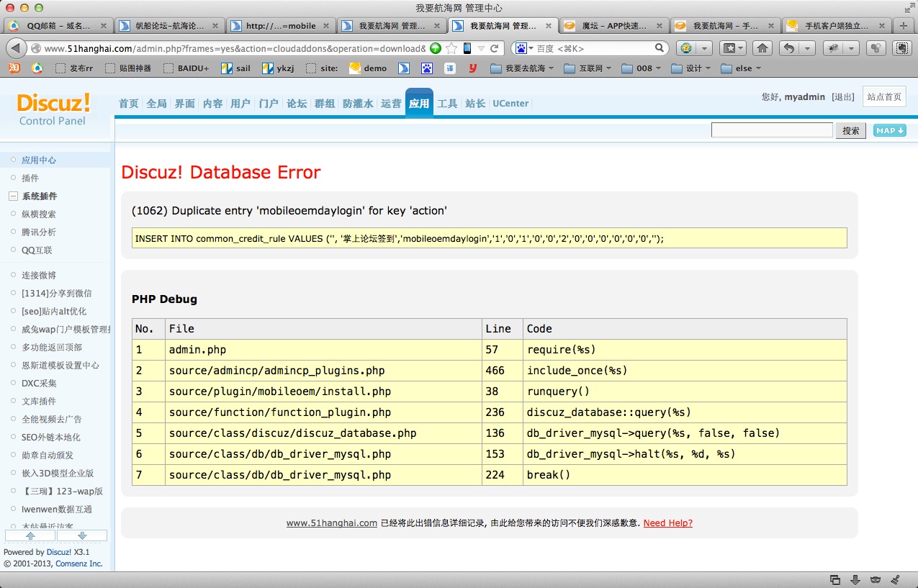Select 腾讯分析 in the sidebar
This screenshot has height=588, width=918.
tap(39, 232)
